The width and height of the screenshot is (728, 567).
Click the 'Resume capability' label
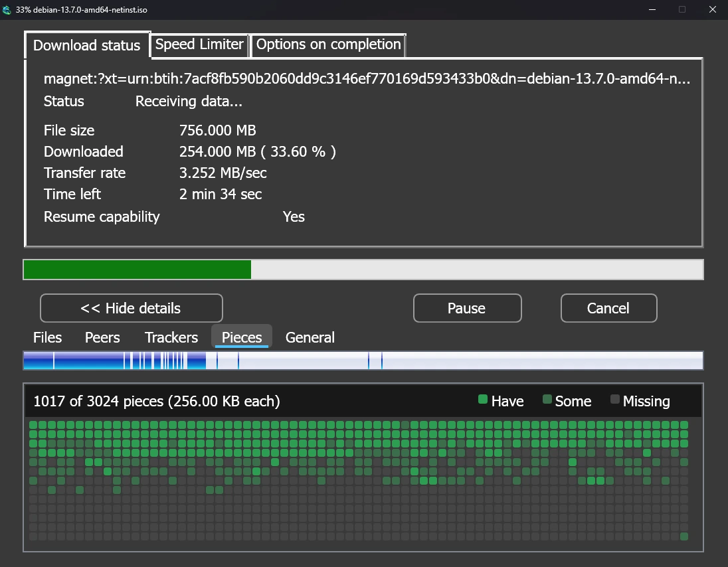point(102,216)
